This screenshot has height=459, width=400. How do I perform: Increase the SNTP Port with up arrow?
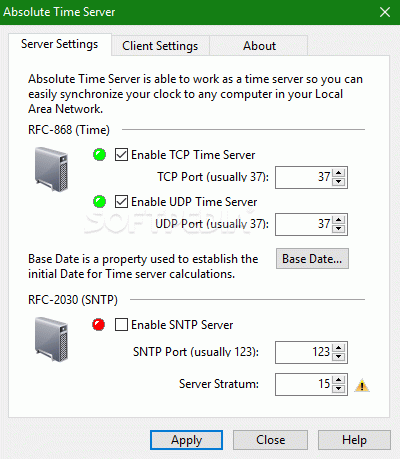339,348
